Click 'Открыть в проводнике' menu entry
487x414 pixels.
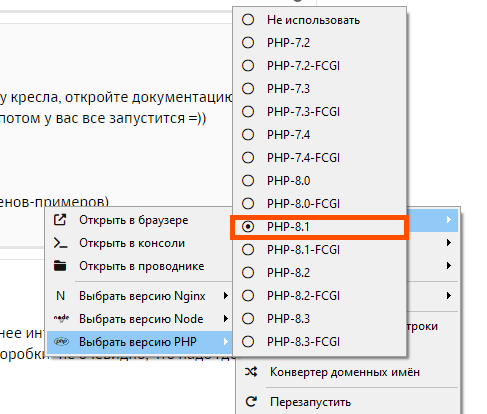pos(139,266)
